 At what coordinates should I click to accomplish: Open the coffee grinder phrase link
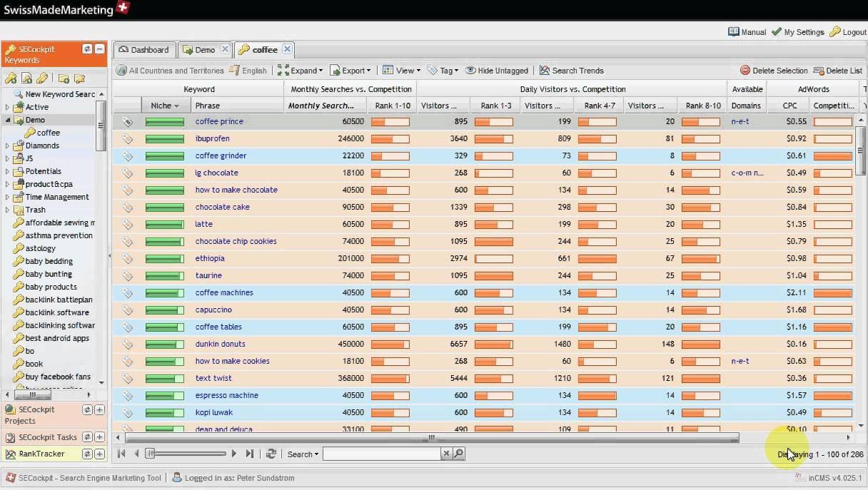221,155
